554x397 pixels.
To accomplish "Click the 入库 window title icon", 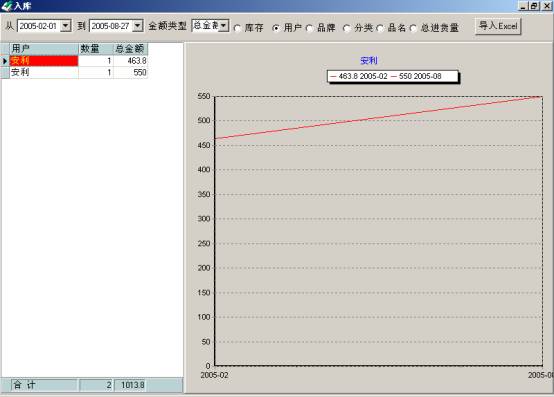I will (x=6, y=6).
